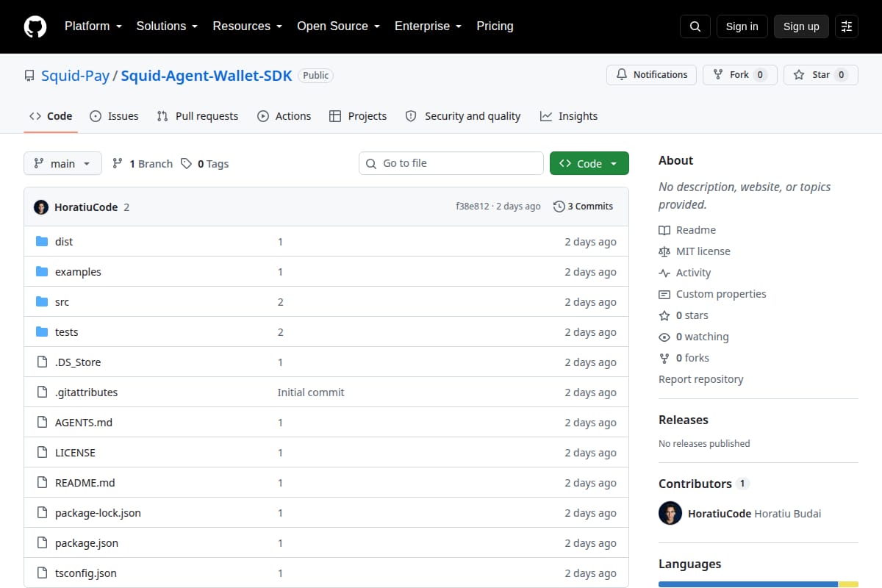Expand the Platform menu
This screenshot has width=882, height=588.
coord(93,26)
